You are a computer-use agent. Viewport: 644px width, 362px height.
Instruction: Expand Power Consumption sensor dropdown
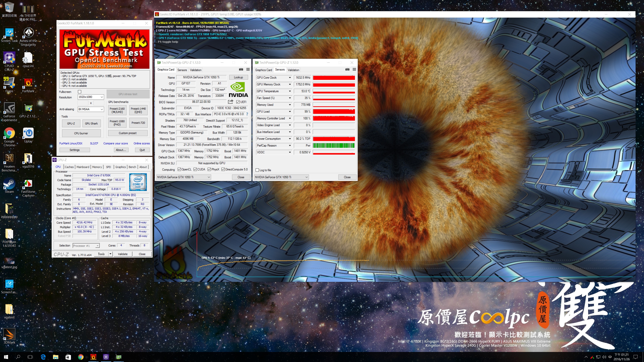[290, 139]
